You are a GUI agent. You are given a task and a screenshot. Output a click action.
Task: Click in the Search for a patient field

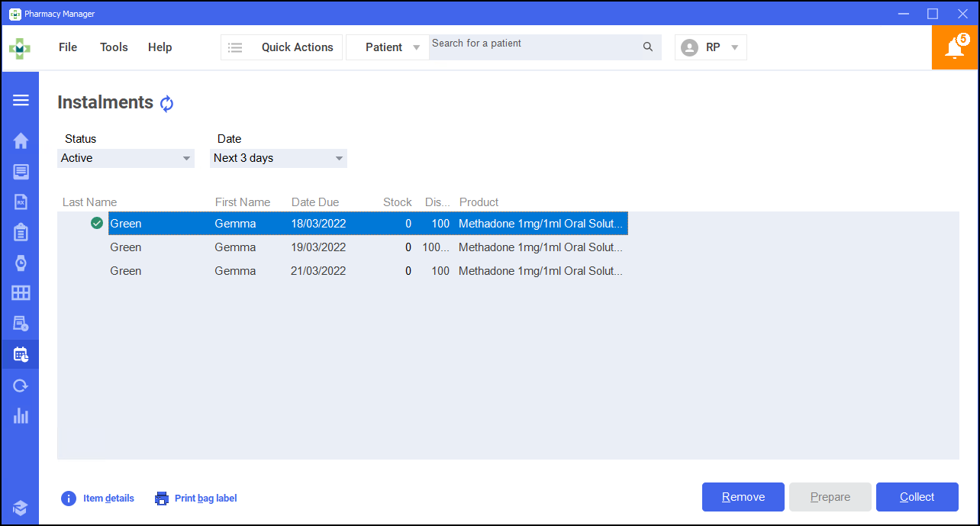coord(534,47)
